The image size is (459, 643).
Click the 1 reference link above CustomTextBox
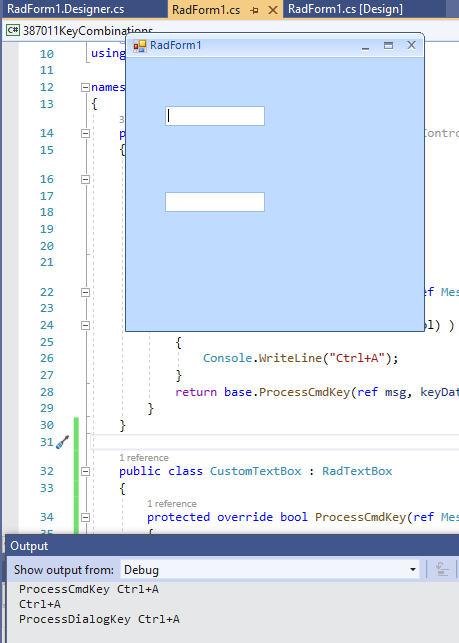click(x=144, y=458)
